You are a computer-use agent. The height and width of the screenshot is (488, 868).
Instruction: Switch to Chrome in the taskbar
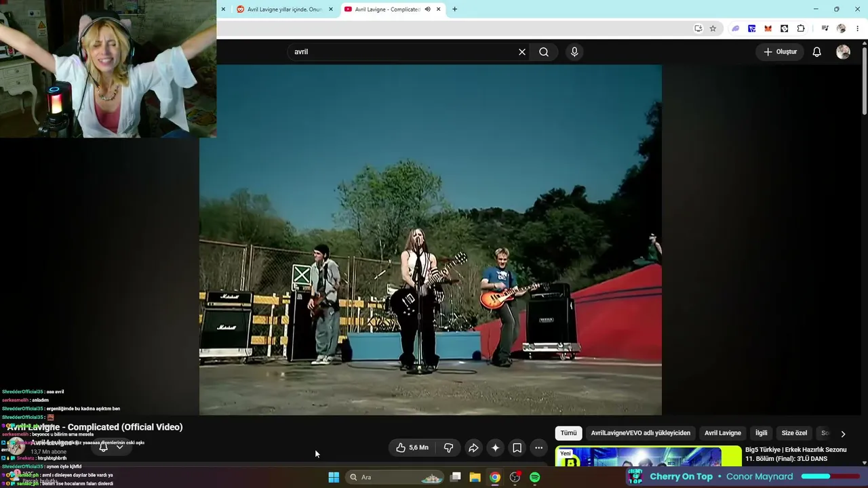pyautogui.click(x=495, y=477)
